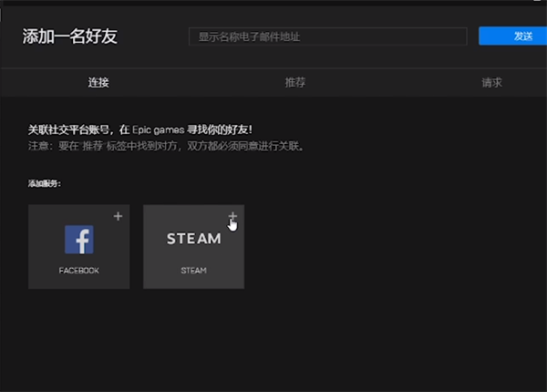Click the plus icon on Steam card
The image size is (547, 392).
(x=232, y=216)
